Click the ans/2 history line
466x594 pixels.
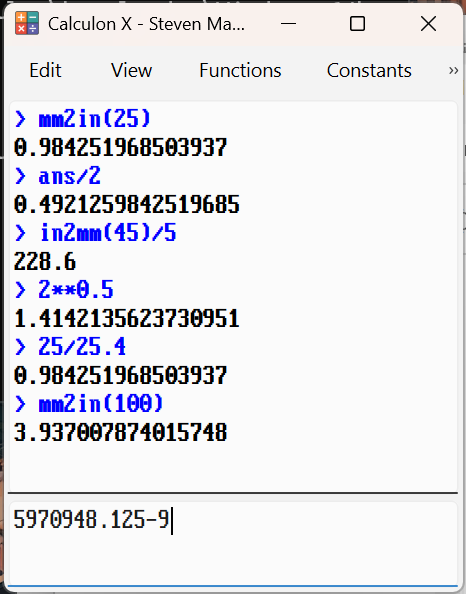(x=69, y=176)
